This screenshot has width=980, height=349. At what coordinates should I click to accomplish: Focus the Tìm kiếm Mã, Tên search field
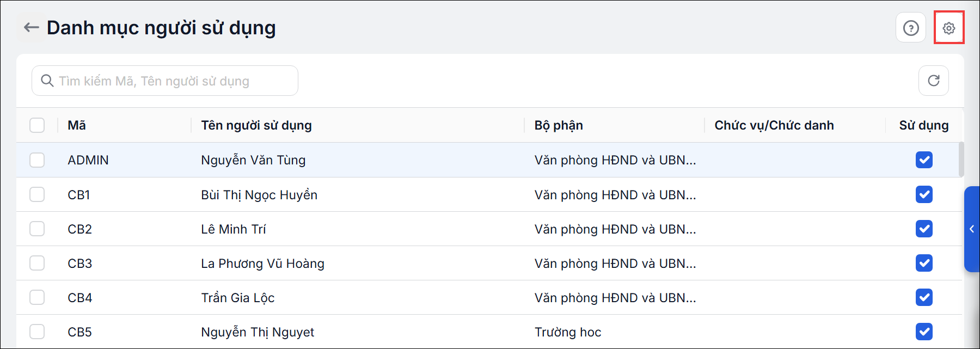[x=165, y=81]
